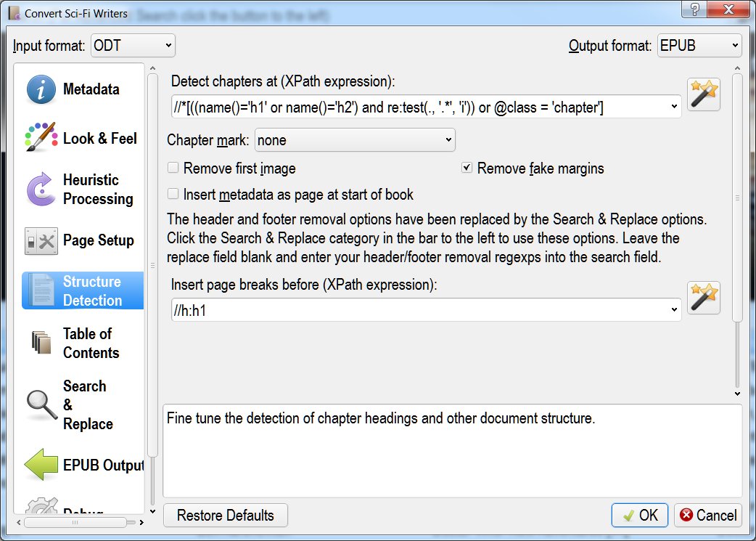756x541 pixels.
Task: Expand Detect chapters XPath history dropdown
Action: (x=674, y=107)
